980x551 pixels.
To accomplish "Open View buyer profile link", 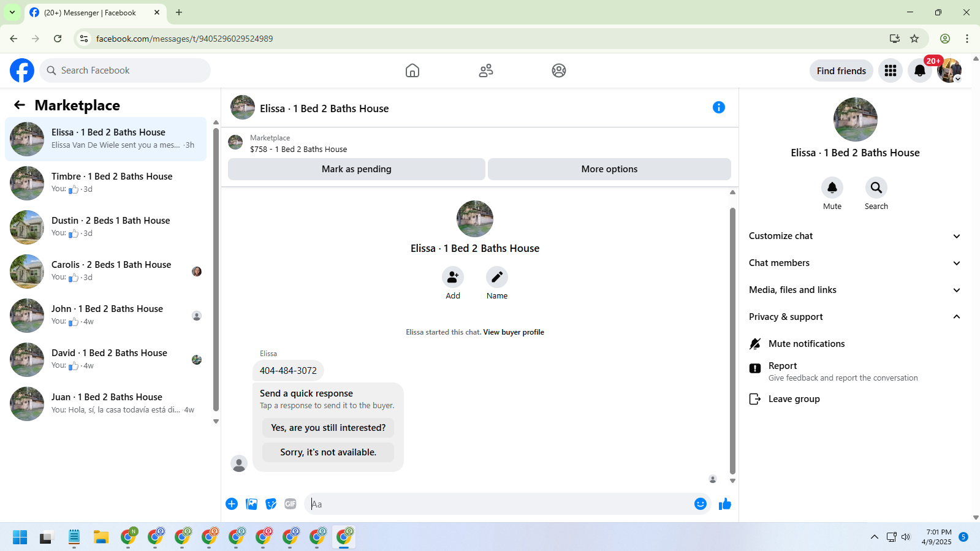I will pyautogui.click(x=514, y=332).
